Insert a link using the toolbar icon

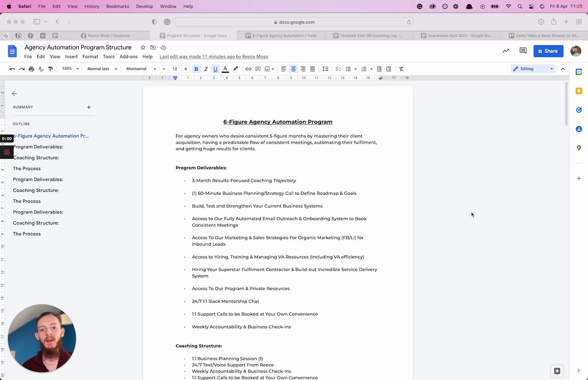[249, 69]
